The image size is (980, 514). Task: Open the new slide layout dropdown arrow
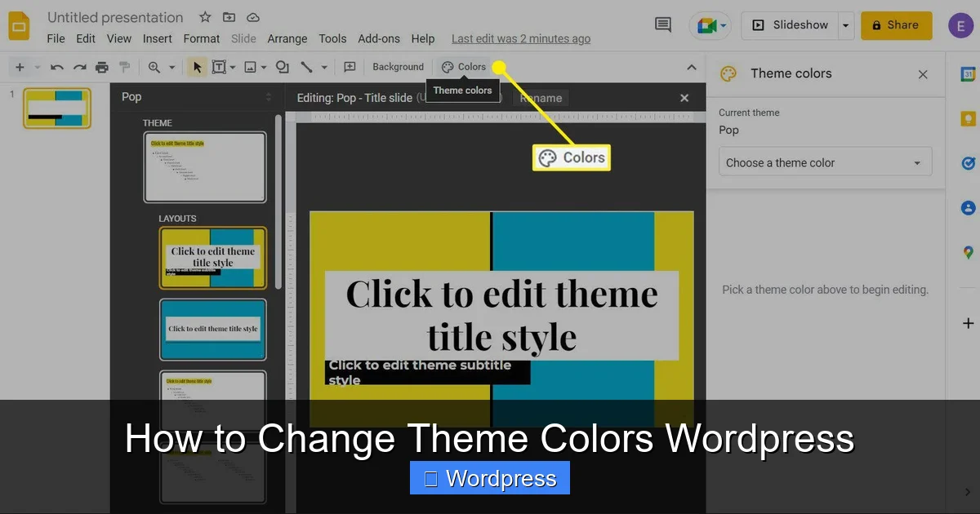(x=36, y=68)
